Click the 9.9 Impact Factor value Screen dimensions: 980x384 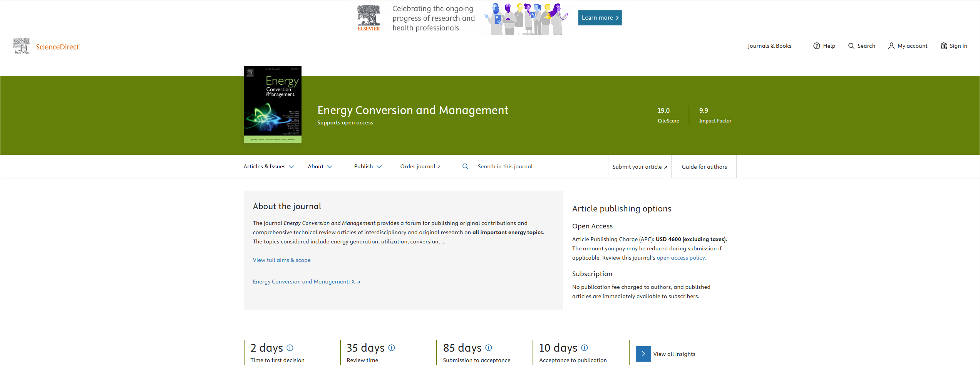[x=704, y=111]
